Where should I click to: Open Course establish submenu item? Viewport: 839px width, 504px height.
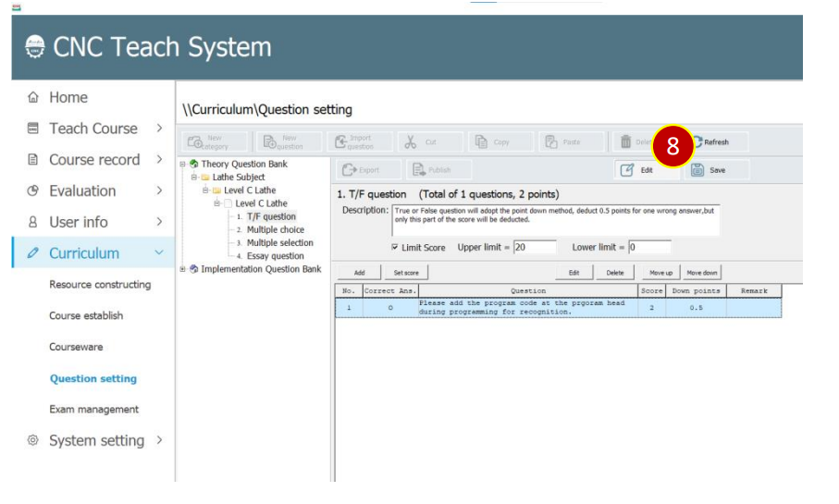86,315
